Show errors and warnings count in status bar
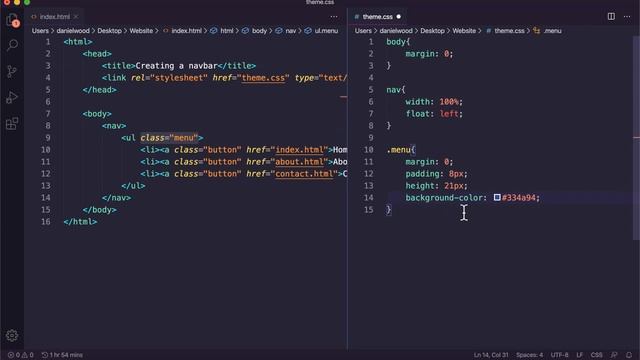 click(x=20, y=355)
